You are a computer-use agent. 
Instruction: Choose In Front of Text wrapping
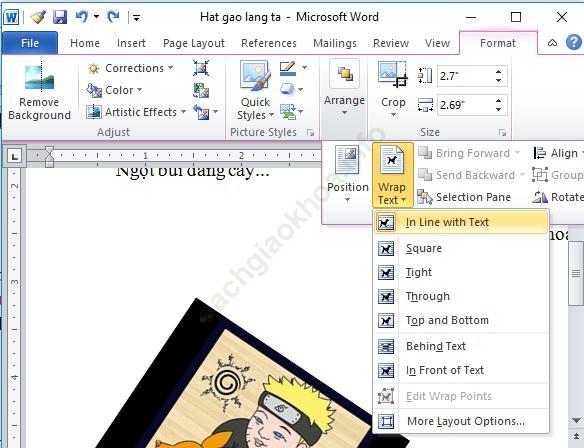[461, 370]
